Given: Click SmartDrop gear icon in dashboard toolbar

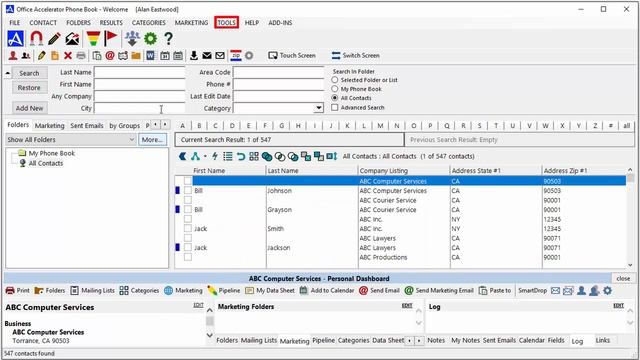Looking at the screenshot, I should point(607,291).
